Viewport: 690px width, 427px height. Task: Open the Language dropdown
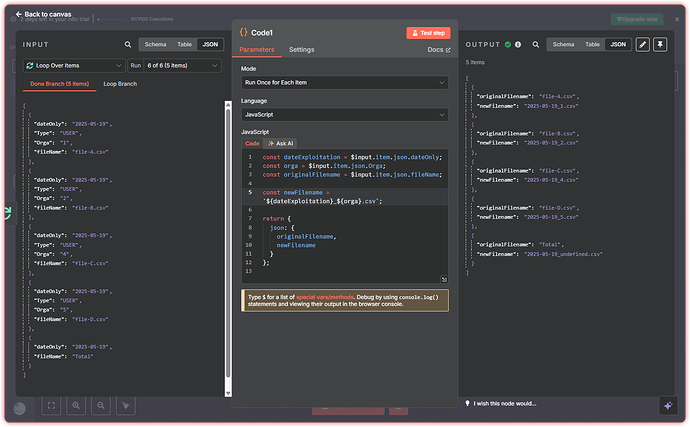point(345,115)
